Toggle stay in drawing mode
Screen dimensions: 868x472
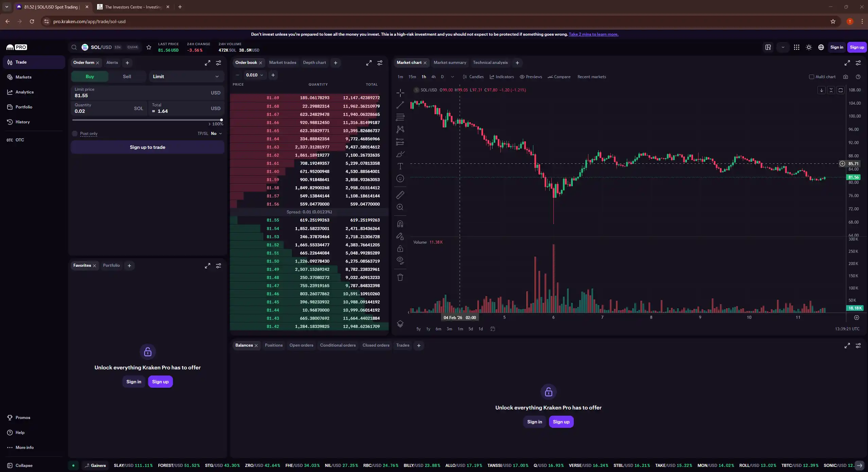400,236
